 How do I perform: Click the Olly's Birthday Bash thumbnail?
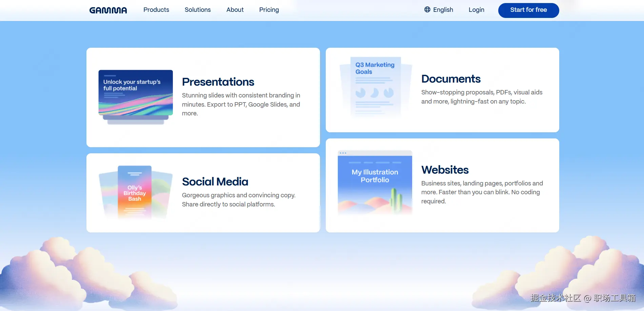pyautogui.click(x=136, y=192)
